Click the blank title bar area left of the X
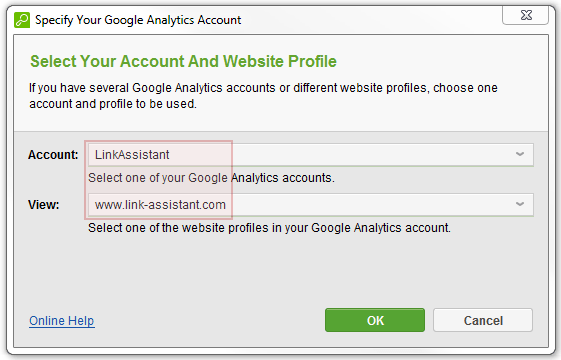Screen dimensions: 561x360 (372, 20)
